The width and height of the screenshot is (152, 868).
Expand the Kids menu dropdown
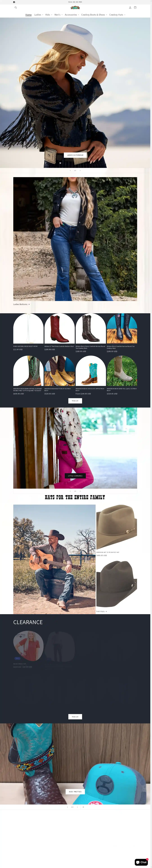[x=49, y=15]
